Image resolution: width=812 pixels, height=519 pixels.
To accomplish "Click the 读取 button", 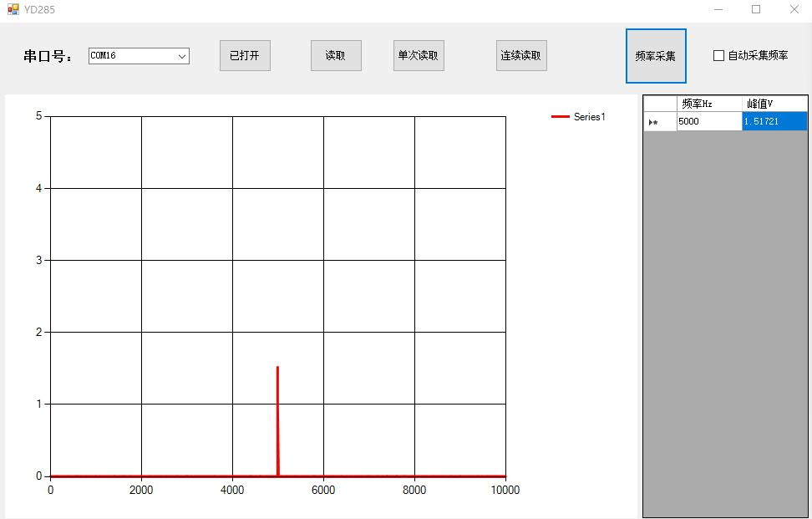I will (336, 55).
